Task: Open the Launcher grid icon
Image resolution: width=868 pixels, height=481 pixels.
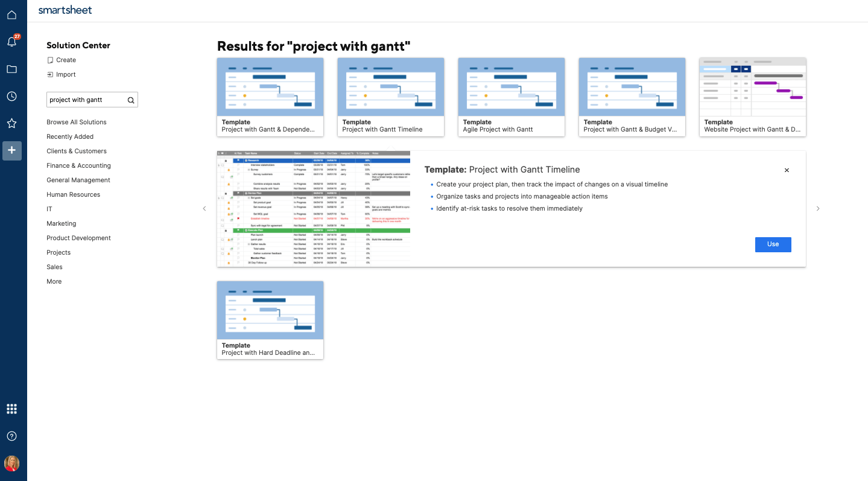Action: [x=11, y=409]
